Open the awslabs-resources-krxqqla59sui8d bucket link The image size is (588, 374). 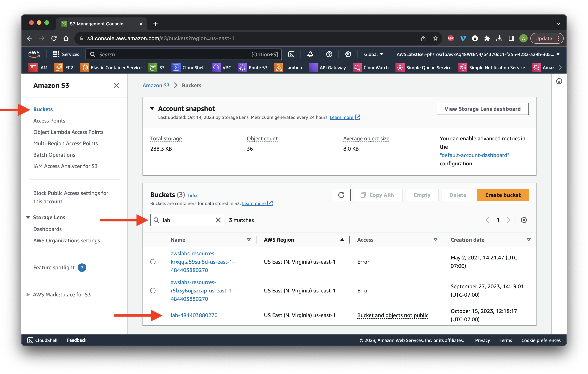tap(202, 262)
